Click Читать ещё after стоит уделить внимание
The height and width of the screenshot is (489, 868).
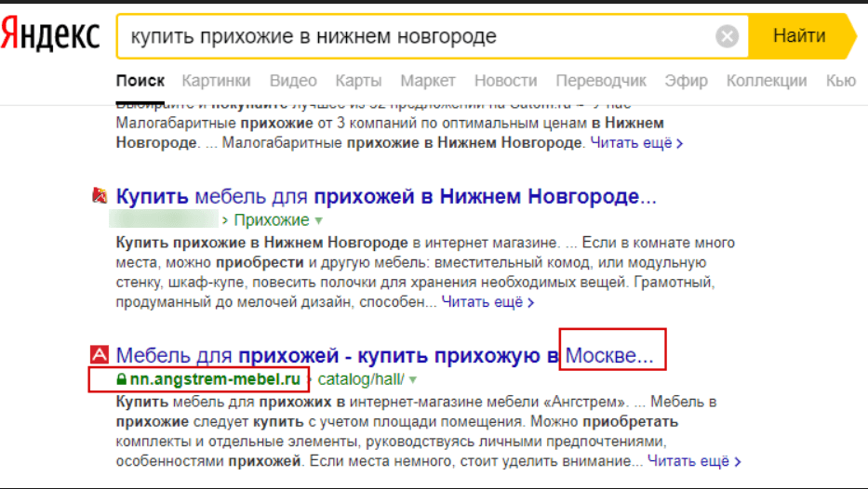tap(694, 461)
